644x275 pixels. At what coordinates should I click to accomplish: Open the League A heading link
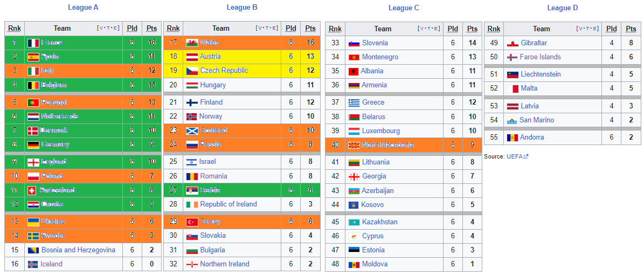click(x=83, y=8)
